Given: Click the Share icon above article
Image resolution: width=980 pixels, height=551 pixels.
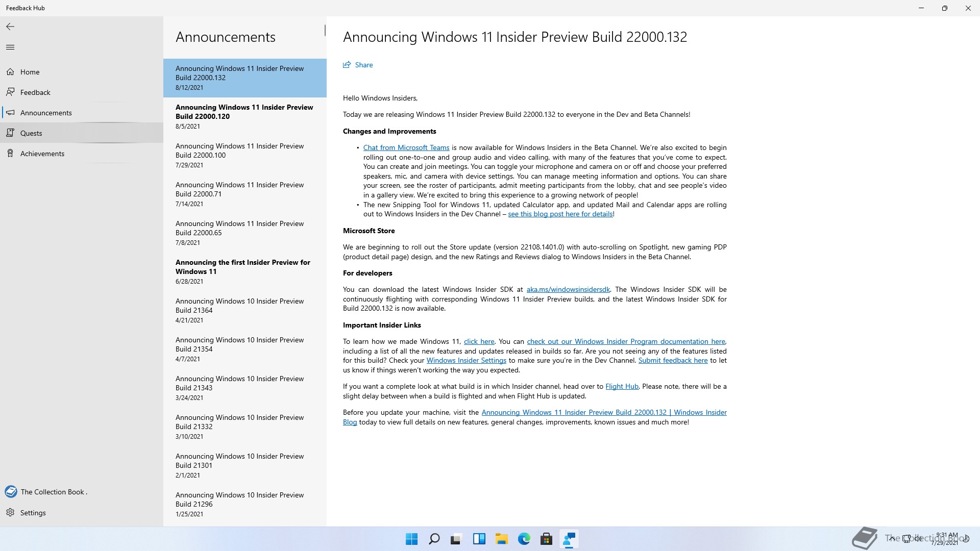Looking at the screenshot, I should [x=347, y=65].
